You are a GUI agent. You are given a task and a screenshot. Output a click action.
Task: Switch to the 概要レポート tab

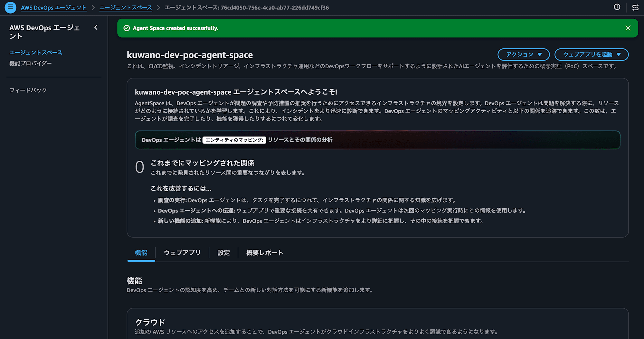(x=265, y=253)
